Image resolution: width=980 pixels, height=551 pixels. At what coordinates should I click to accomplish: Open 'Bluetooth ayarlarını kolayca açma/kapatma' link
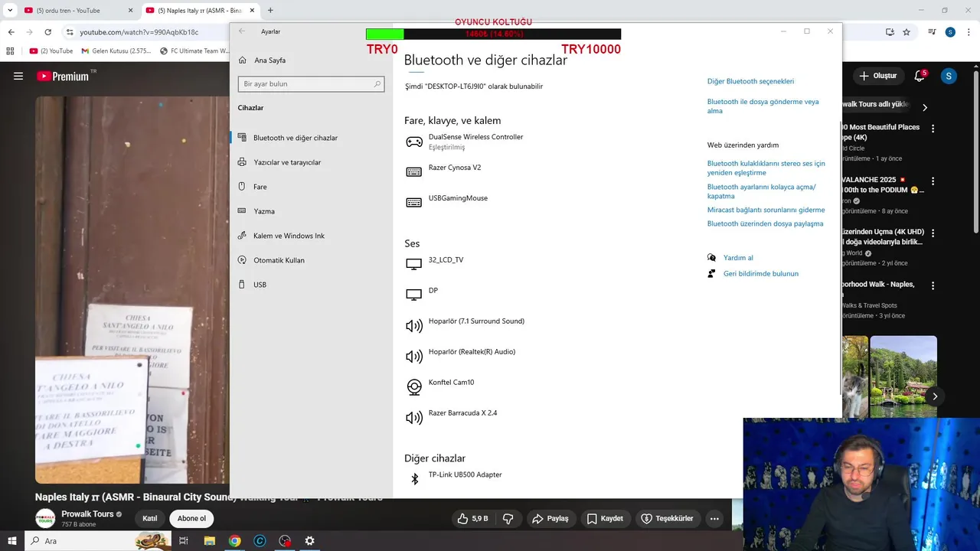point(761,191)
